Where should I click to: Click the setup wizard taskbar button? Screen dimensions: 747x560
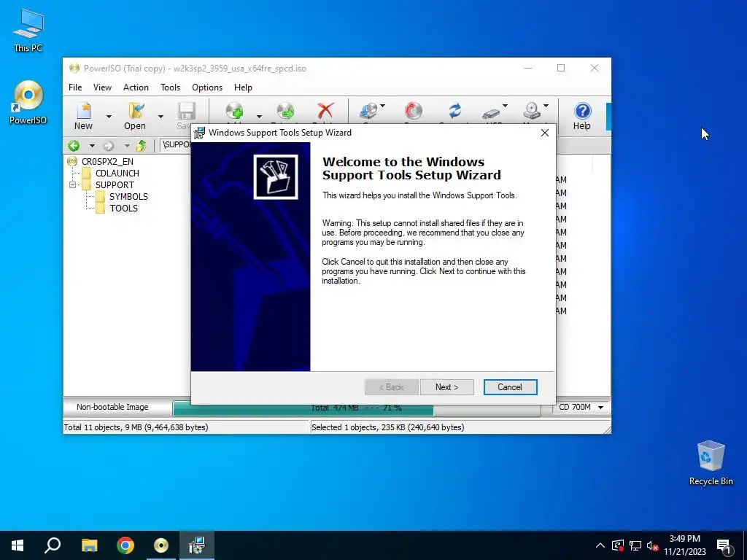[197, 545]
